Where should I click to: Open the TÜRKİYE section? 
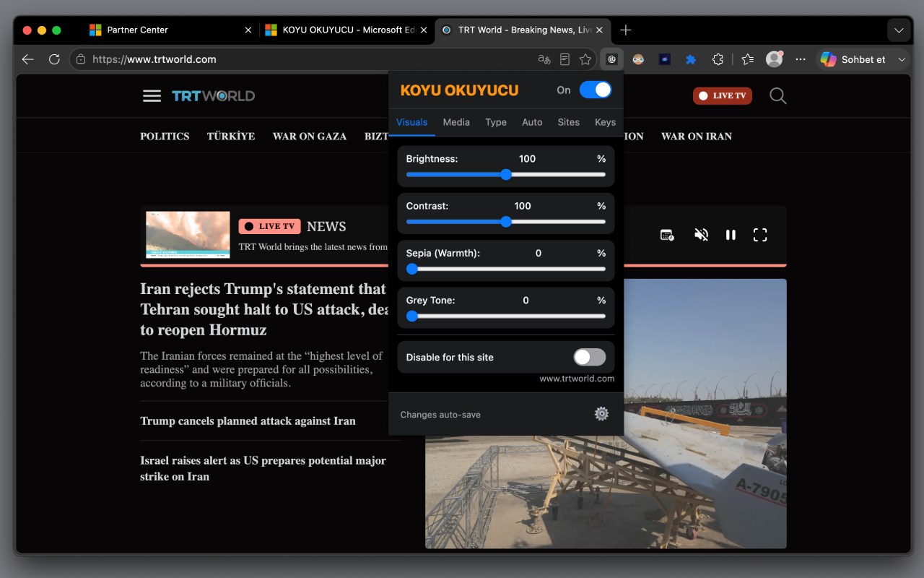(231, 136)
